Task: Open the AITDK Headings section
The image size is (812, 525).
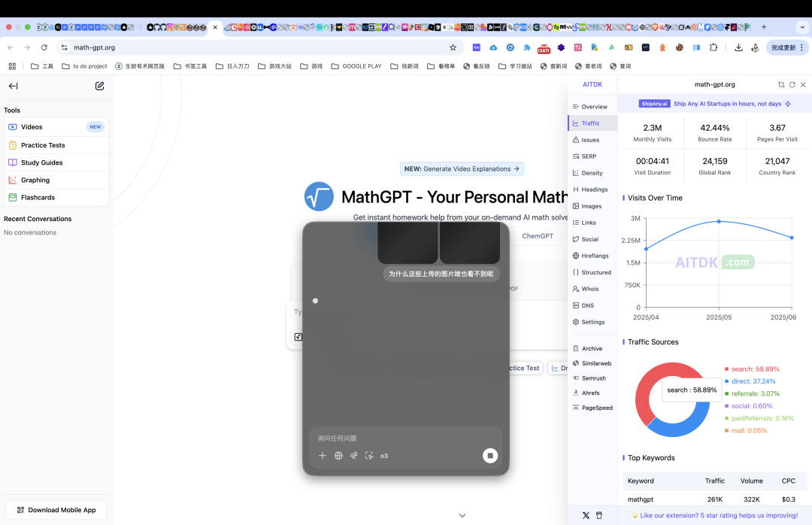Action: click(592, 190)
